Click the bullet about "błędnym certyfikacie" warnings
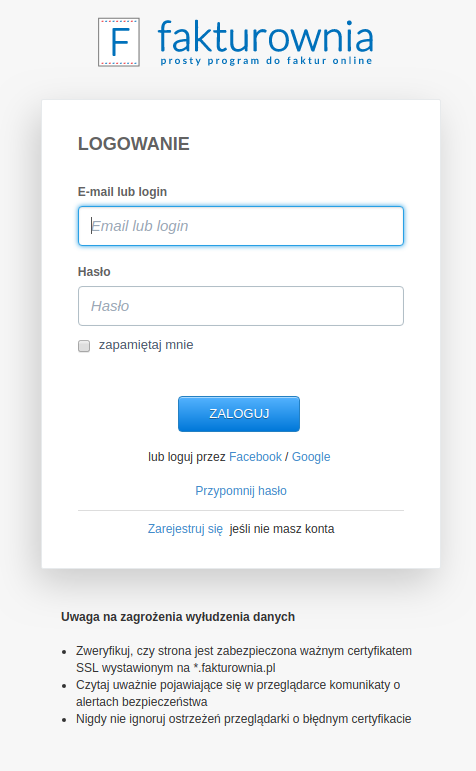 point(243,719)
